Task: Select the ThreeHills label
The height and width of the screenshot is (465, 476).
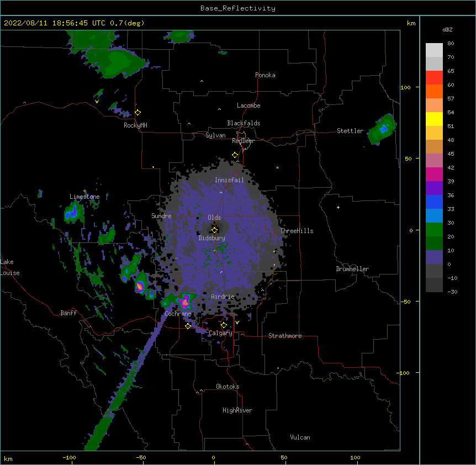Action: coord(297,231)
